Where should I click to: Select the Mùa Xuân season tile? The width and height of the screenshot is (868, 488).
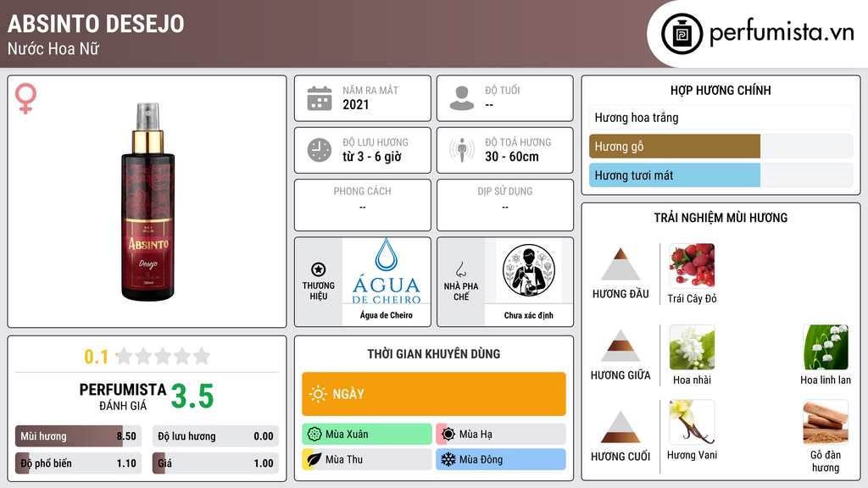coord(367,435)
